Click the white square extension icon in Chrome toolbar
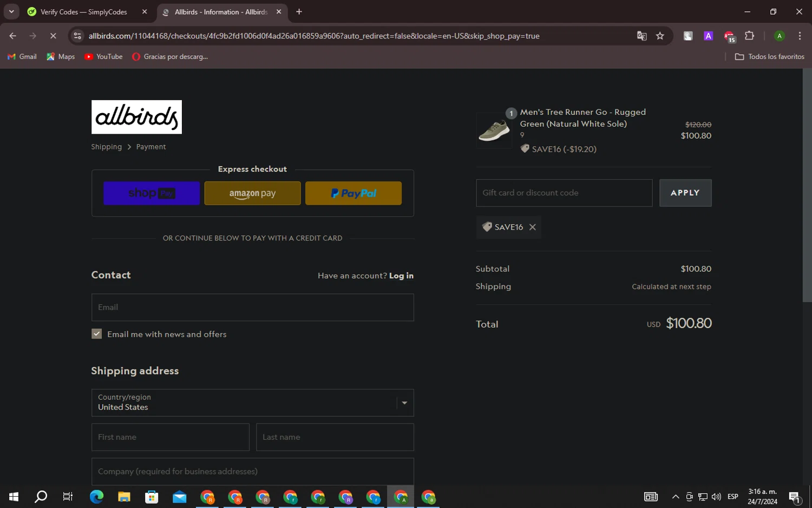 coord(688,36)
